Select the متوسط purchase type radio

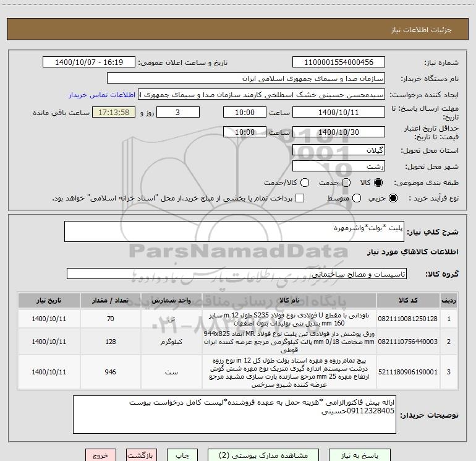[357, 198]
